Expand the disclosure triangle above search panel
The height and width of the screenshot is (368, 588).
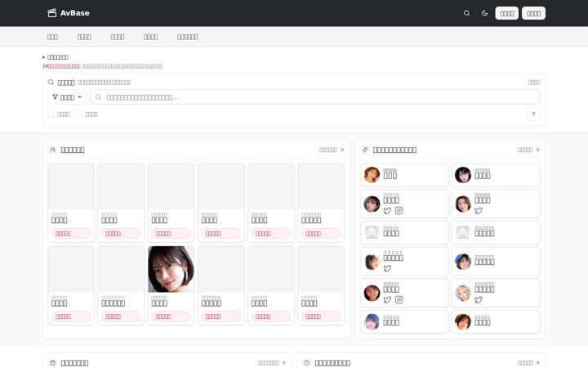[43, 57]
